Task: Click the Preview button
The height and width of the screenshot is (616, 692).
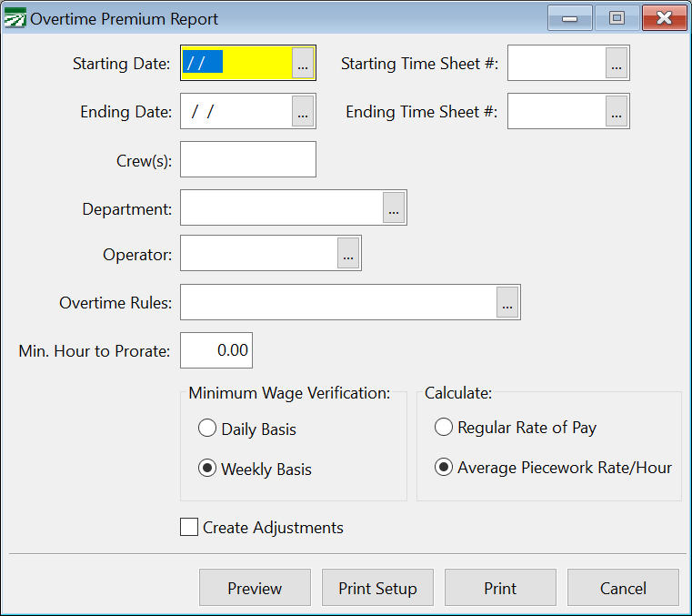Action: tap(255, 588)
